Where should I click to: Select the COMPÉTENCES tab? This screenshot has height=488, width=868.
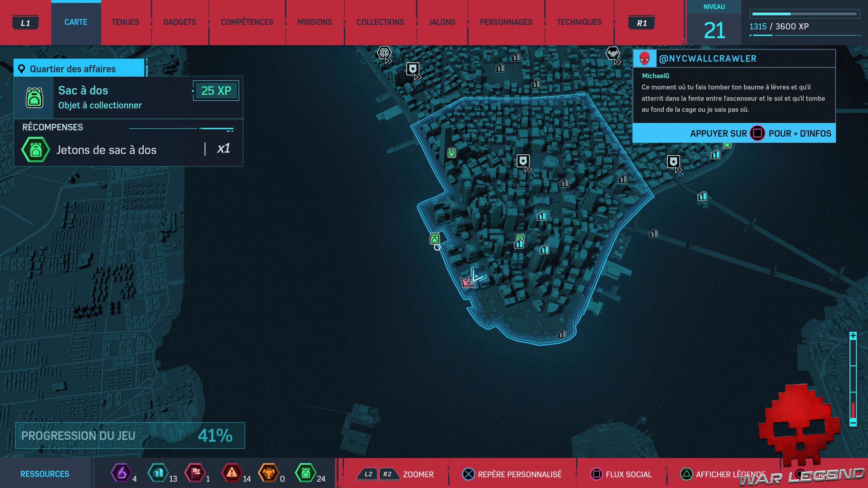click(x=247, y=22)
